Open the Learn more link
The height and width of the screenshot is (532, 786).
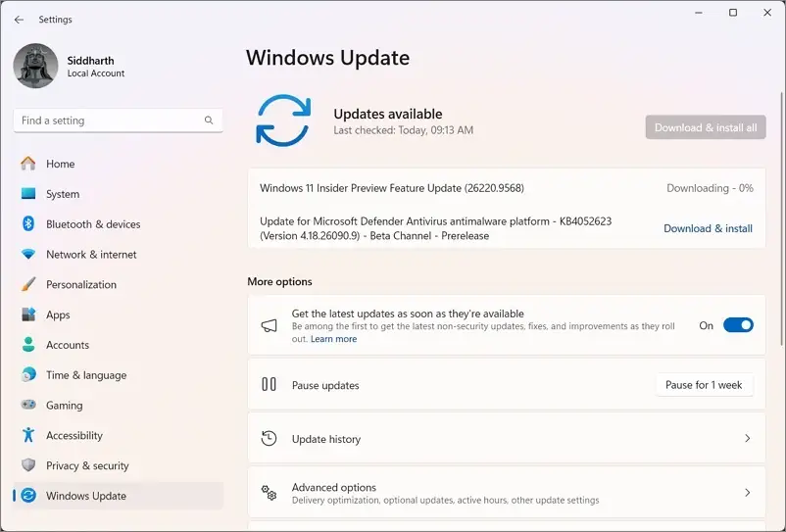(333, 339)
